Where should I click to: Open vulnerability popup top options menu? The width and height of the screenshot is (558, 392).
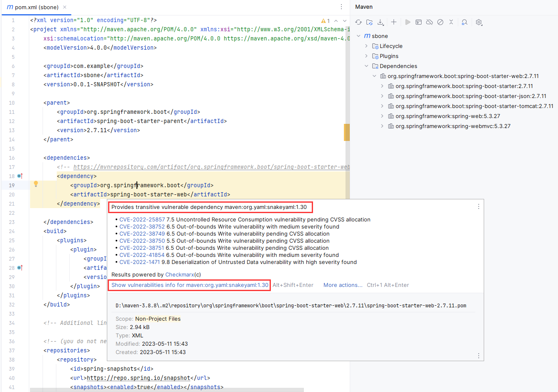[x=478, y=206]
